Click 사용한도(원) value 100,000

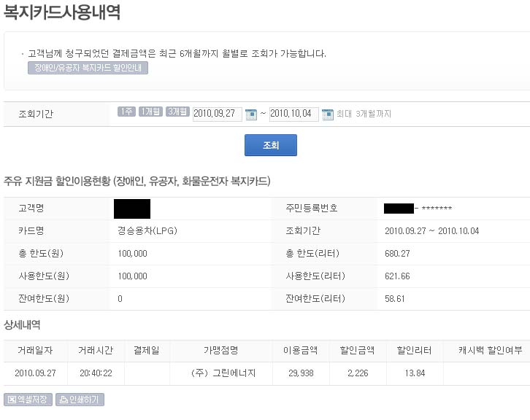point(133,276)
